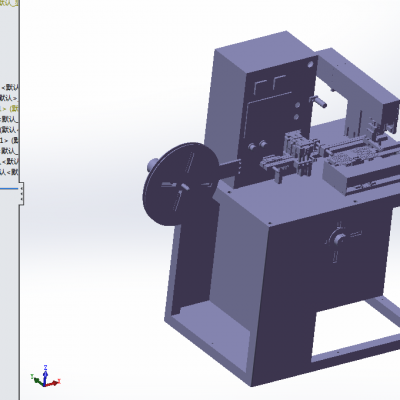Click the vertical divider between tree and viewport

click(x=19, y=200)
